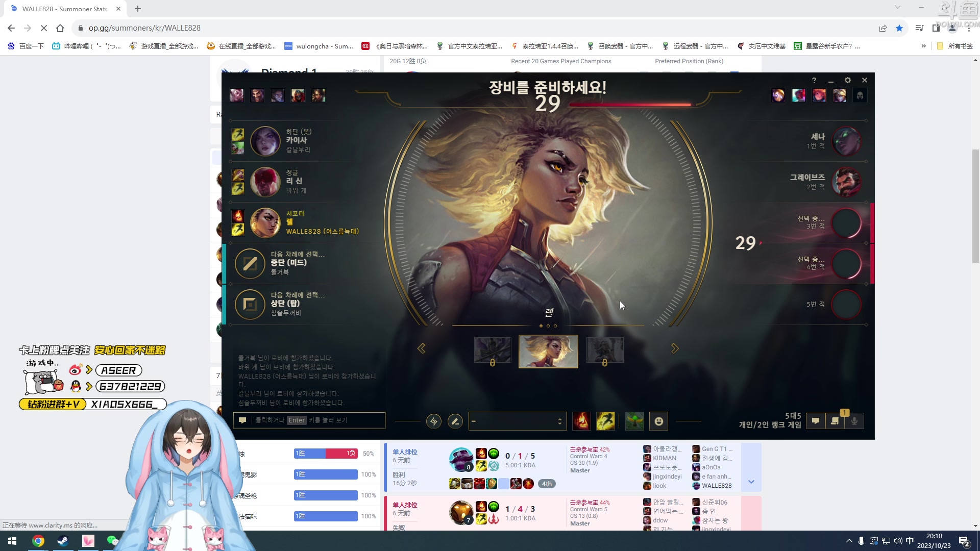
Task: Expand hidden bookmarks overflow chevron
Action: pyautogui.click(x=923, y=46)
